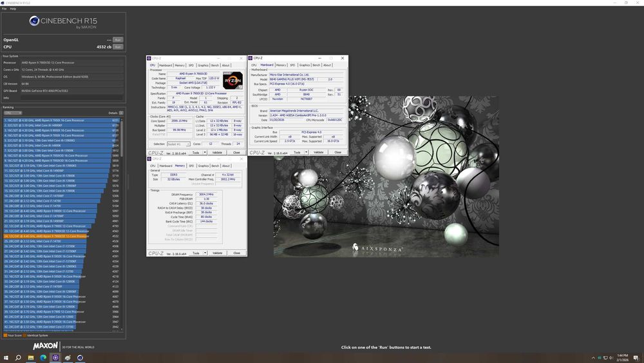Image resolution: width=644 pixels, height=363 pixels.
Task: Click the Cinebench render preview image
Action: [386, 177]
